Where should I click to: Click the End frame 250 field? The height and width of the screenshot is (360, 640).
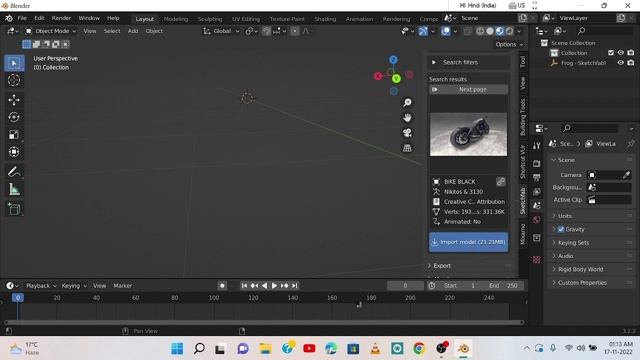[x=504, y=286]
